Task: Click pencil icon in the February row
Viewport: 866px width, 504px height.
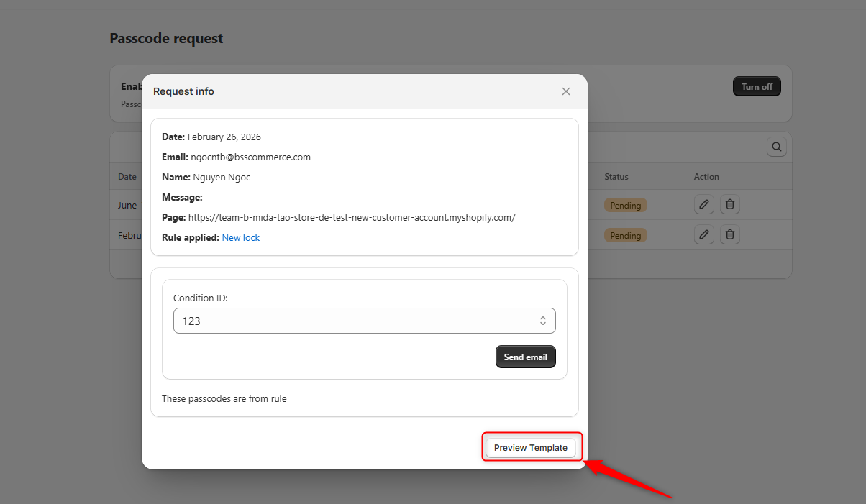Action: pyautogui.click(x=703, y=234)
